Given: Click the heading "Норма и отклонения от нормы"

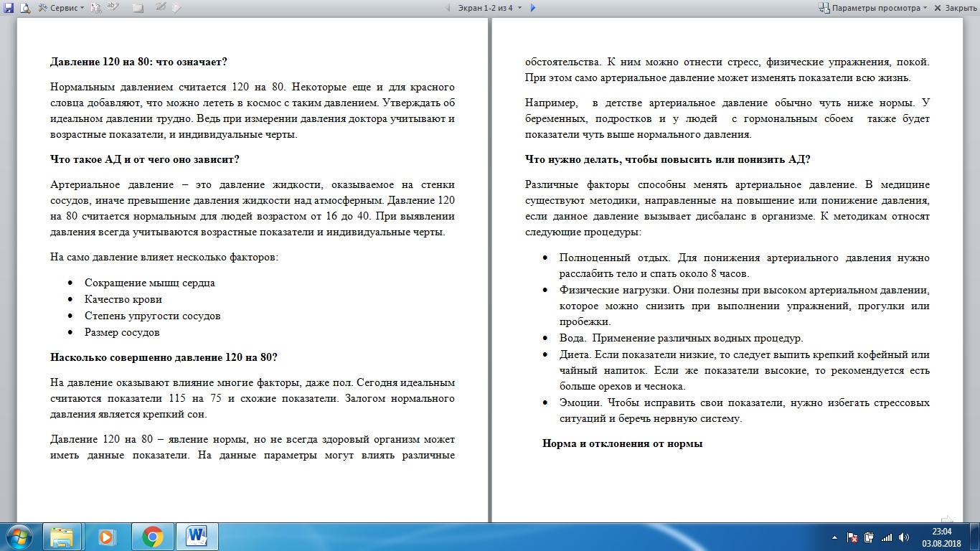Looking at the screenshot, I should pyautogui.click(x=622, y=443).
